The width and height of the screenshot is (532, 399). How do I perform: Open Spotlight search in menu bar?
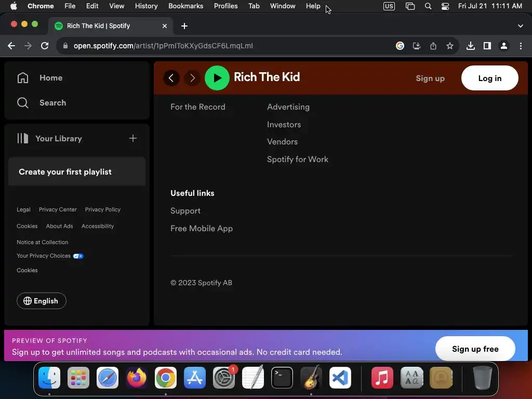coord(428,6)
